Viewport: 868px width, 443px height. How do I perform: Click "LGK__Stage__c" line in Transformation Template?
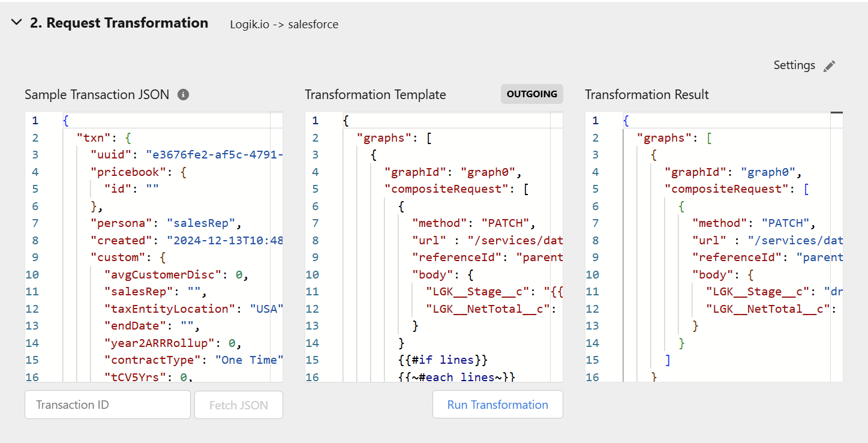494,292
